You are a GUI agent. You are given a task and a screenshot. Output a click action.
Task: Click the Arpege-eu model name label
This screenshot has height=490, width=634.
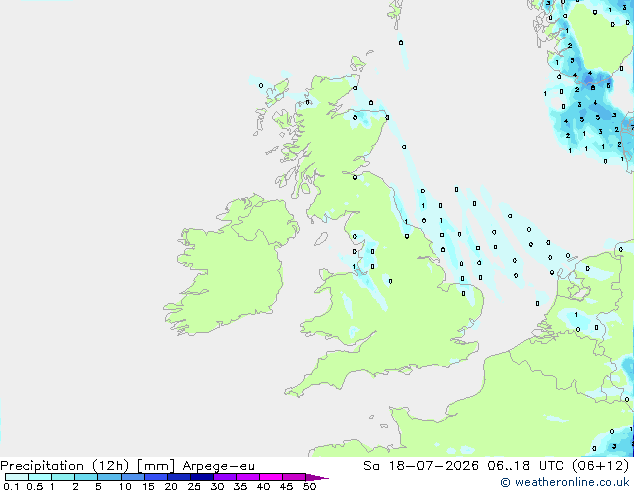click(x=219, y=466)
